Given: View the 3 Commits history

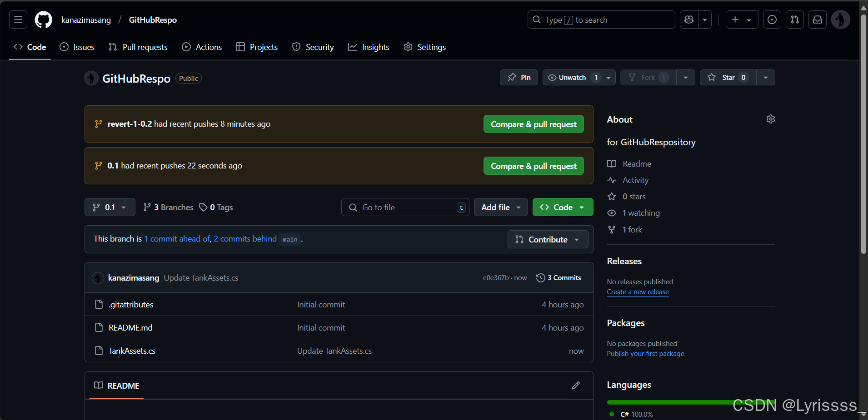Looking at the screenshot, I should click(559, 278).
